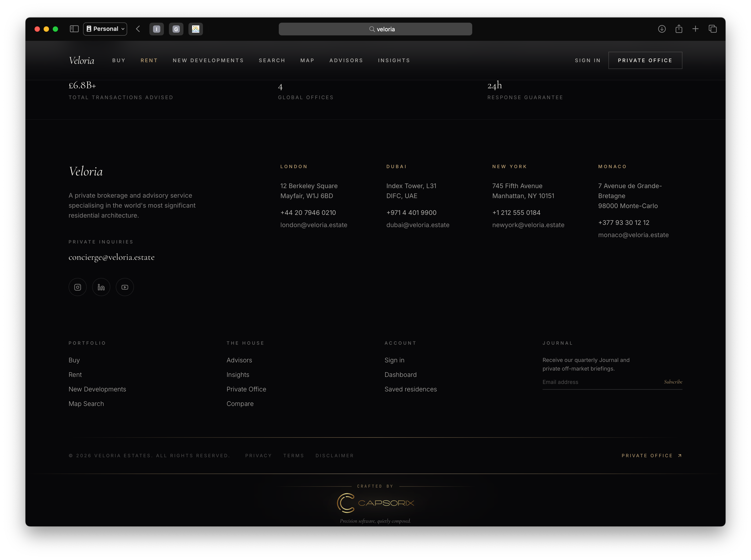This screenshot has height=560, width=751.
Task: Click the Share icon in toolbar
Action: click(678, 29)
